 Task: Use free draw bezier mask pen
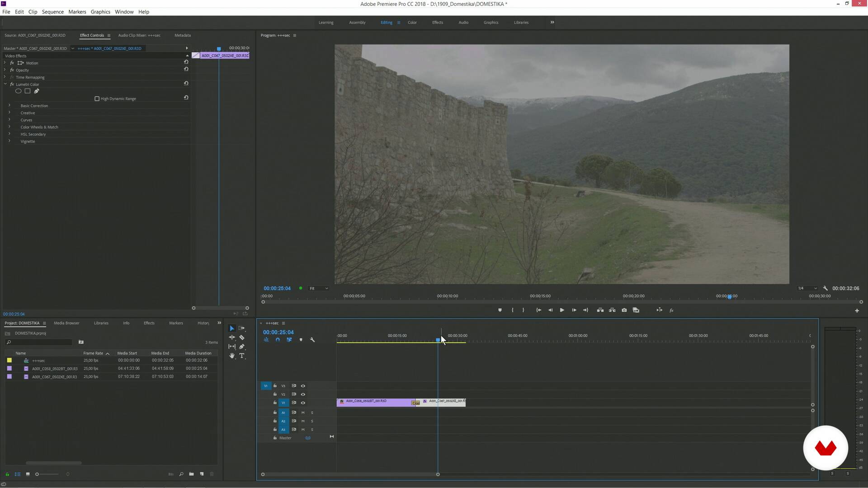37,91
